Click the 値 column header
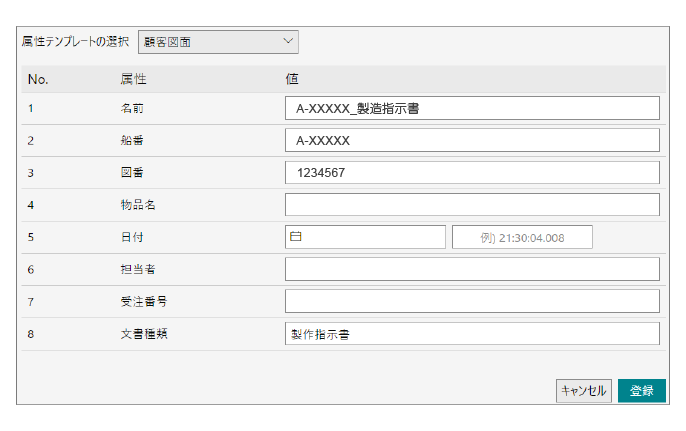 point(291,78)
